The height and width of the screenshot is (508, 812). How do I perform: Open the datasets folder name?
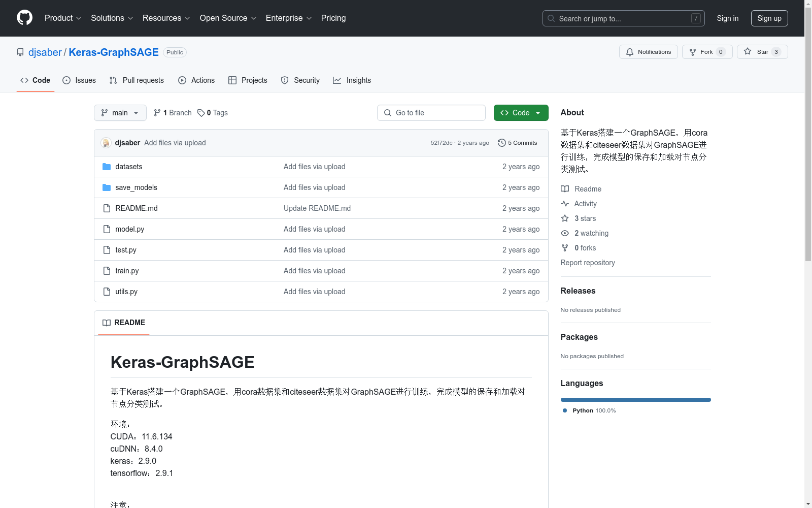(x=129, y=167)
